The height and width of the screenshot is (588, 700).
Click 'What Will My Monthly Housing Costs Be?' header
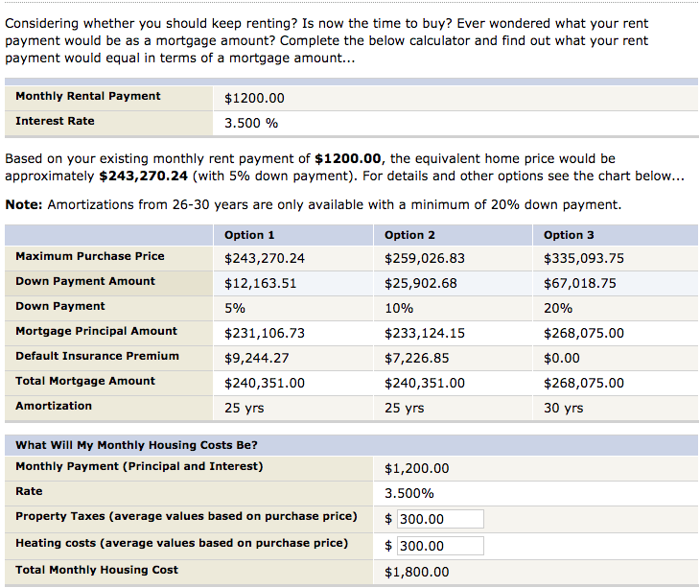(136, 446)
